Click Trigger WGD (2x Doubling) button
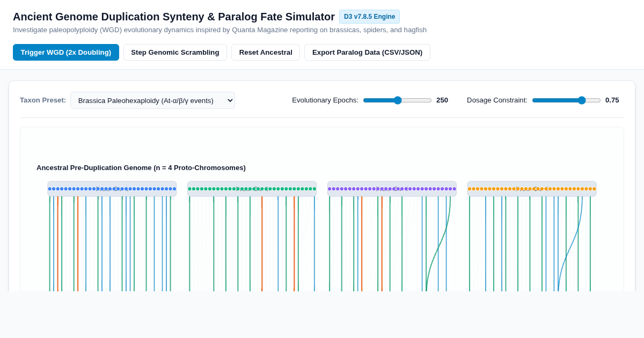The height and width of the screenshot is (338, 644). (x=66, y=52)
